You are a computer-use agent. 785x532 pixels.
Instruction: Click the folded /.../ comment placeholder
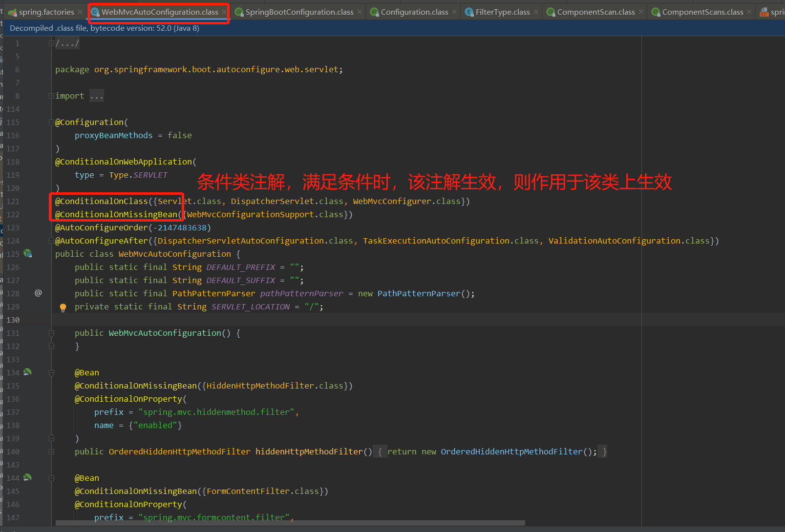[x=67, y=43]
